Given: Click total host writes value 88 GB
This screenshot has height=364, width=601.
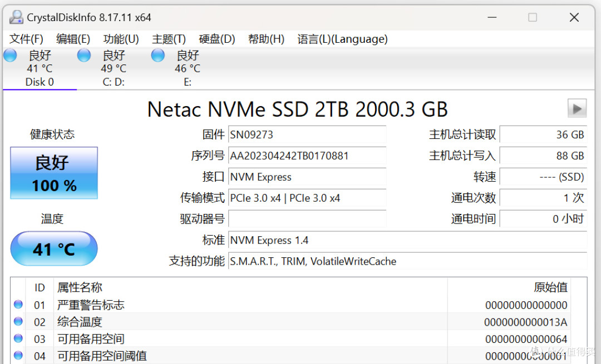Looking at the screenshot, I should pos(543,156).
